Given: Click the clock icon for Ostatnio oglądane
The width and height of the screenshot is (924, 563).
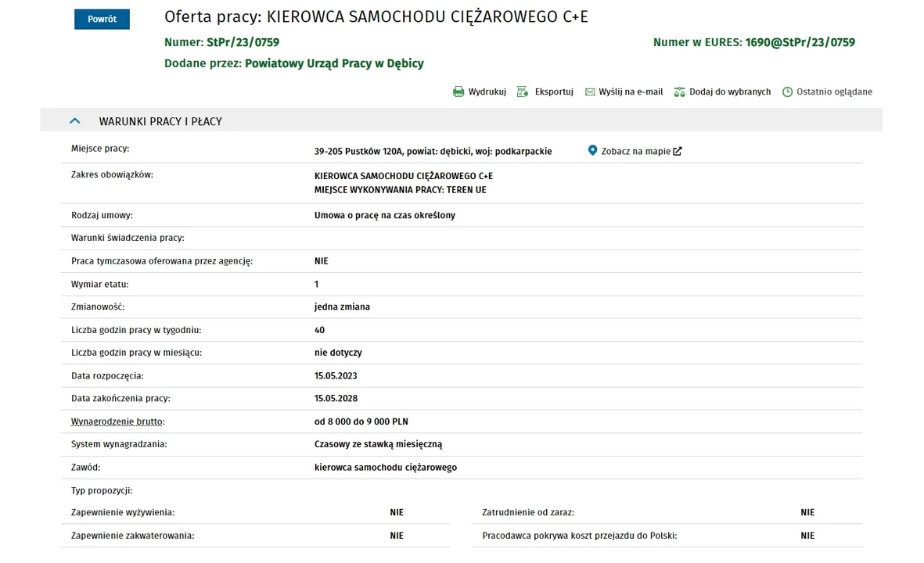Looking at the screenshot, I should [787, 91].
